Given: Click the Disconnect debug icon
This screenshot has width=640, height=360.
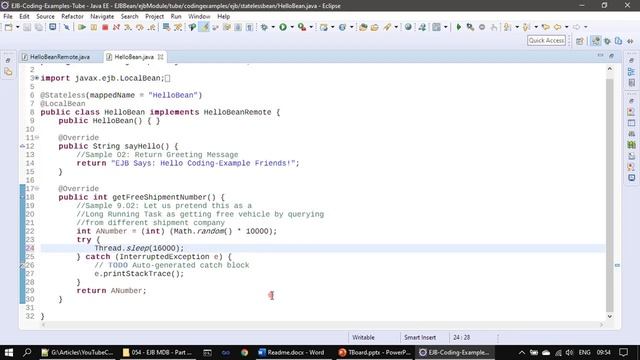Looking at the screenshot, I should click(116, 27).
